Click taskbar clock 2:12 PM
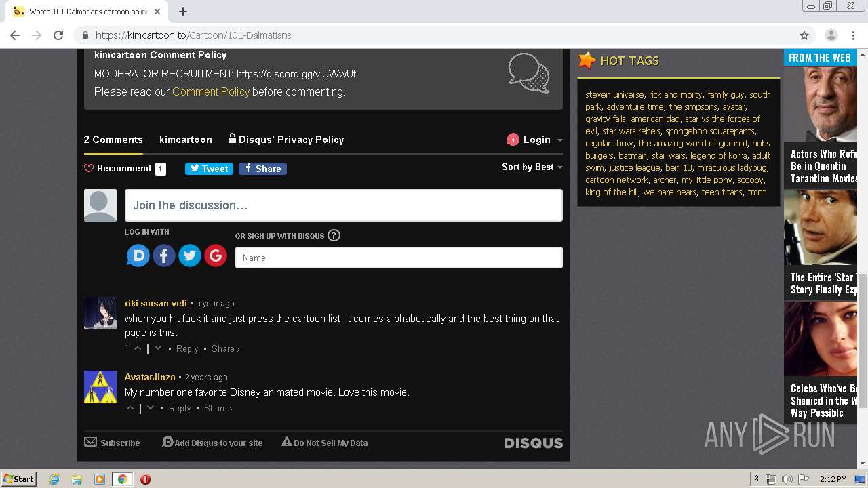Viewport: 868px width, 488px height. (833, 479)
